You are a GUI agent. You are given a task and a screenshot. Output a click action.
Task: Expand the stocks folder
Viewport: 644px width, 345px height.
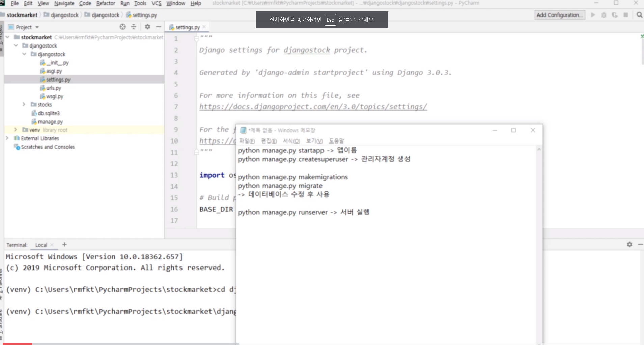click(24, 104)
